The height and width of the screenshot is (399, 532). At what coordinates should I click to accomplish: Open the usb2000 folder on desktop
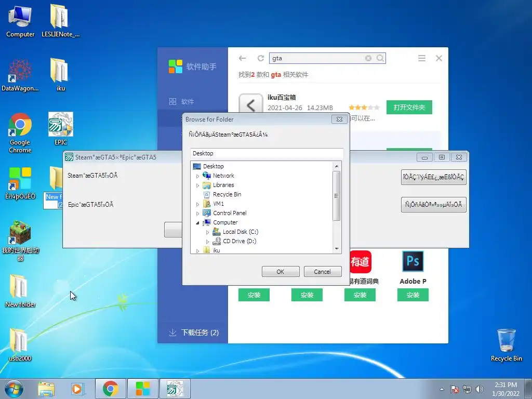click(x=20, y=345)
